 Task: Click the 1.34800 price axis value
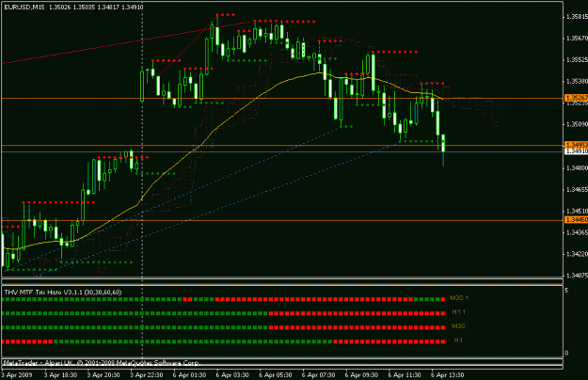coord(577,167)
